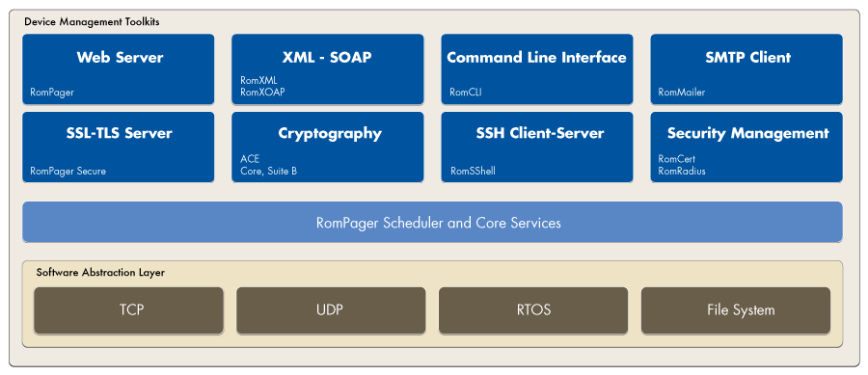Open the Command Line Interface block
Viewport: 868px width, 375px height.
coord(536,69)
